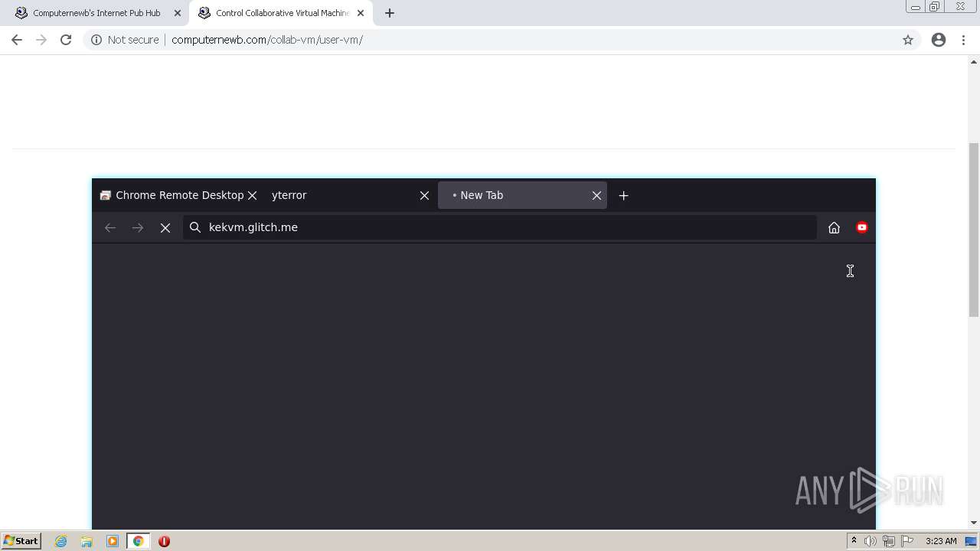View Not secure site information
The image size is (980, 551).
pyautogui.click(x=125, y=40)
